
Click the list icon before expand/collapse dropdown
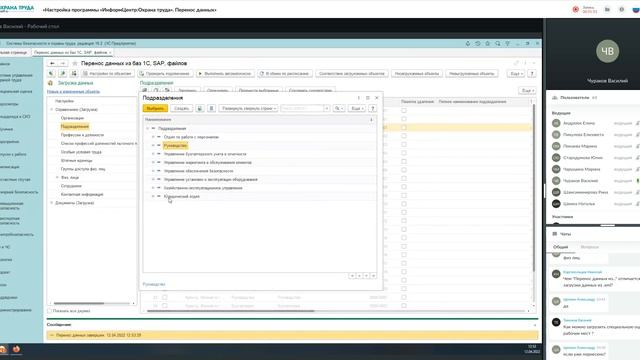(211, 108)
